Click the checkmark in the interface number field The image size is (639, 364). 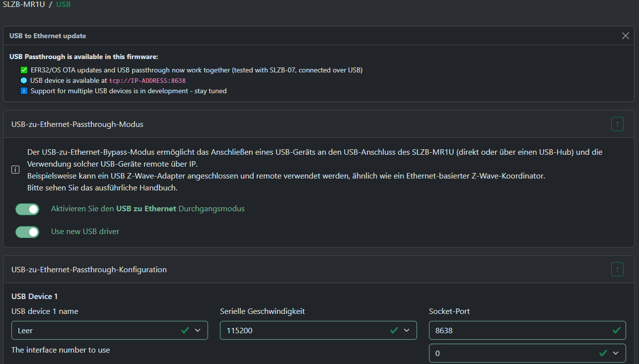pyautogui.click(x=603, y=353)
